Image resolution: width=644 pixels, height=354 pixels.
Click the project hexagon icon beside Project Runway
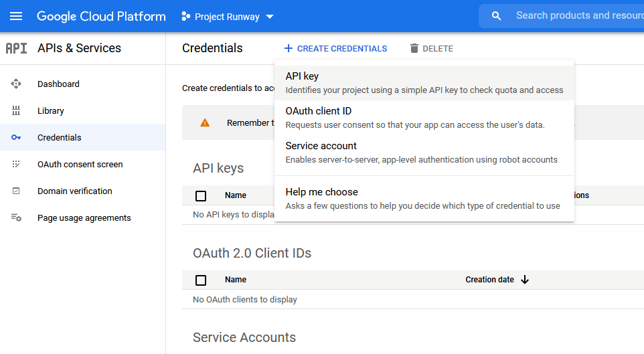185,17
